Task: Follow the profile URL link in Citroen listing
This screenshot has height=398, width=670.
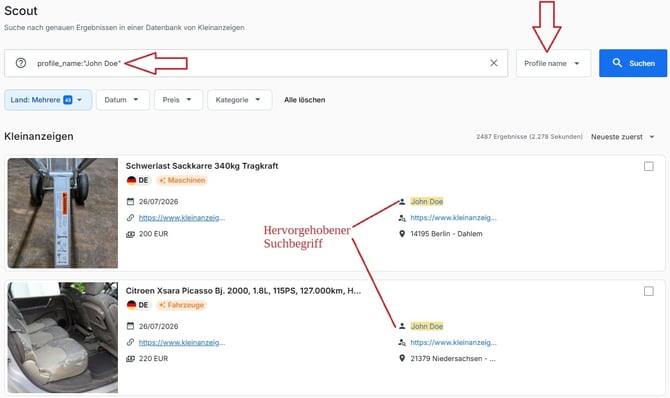Action: coord(453,342)
